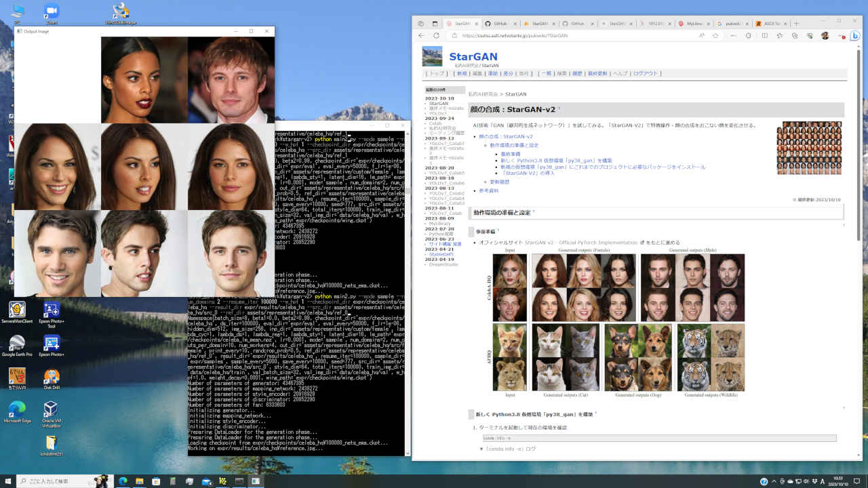Click the 編集 (edit) wiki menu link
The width and height of the screenshot is (868, 488).
point(477,73)
